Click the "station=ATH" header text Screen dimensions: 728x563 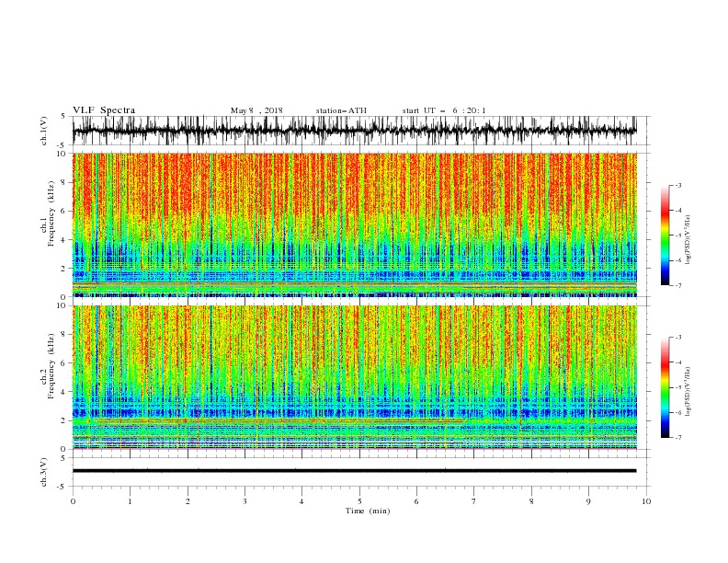click(341, 110)
